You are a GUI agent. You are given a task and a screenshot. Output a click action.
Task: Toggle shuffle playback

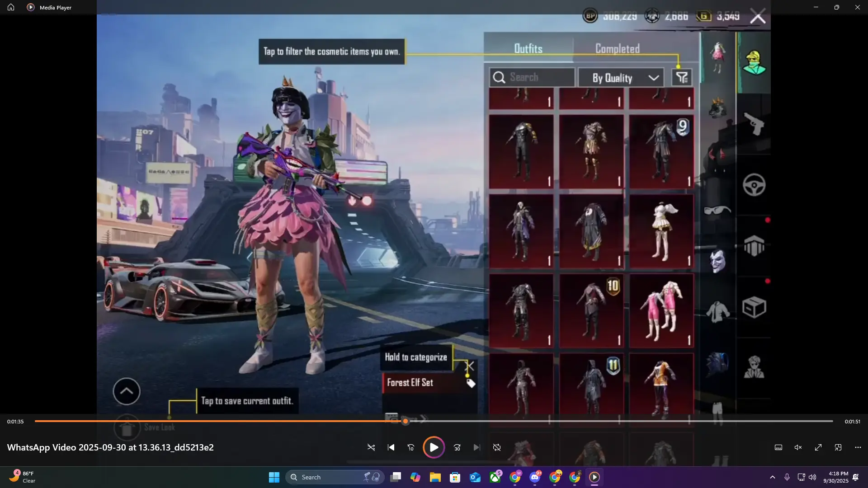pos(371,447)
